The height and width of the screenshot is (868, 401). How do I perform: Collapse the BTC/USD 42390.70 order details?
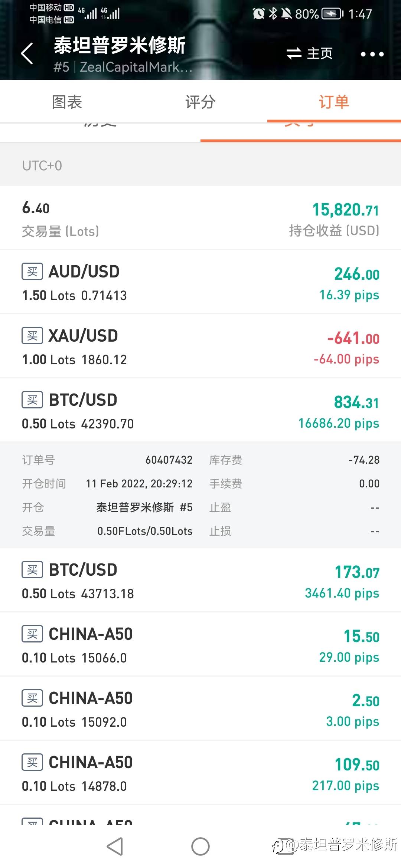200,410
